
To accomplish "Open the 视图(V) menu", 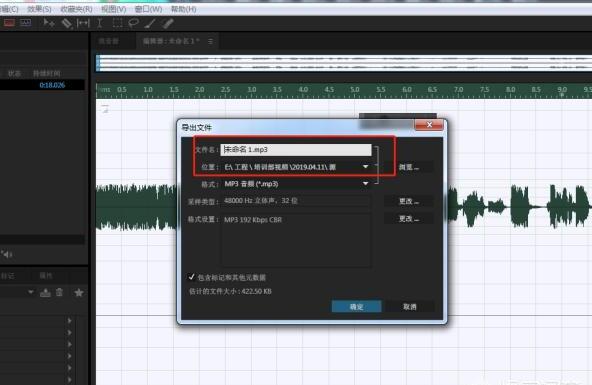I will point(114,9).
